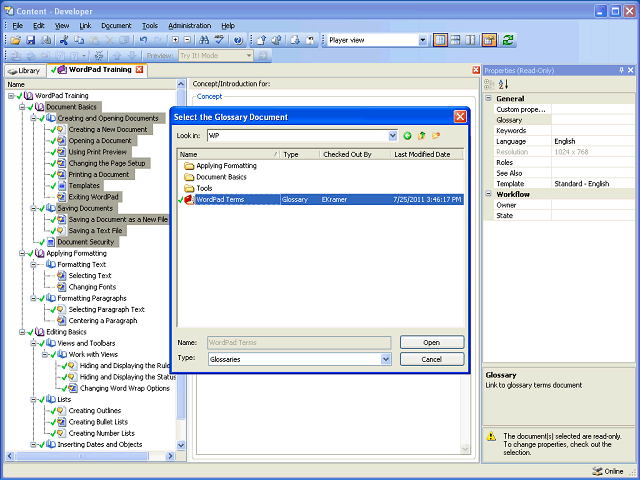Collapse the Document Basics tree node
640x480 pixels.
[22, 107]
